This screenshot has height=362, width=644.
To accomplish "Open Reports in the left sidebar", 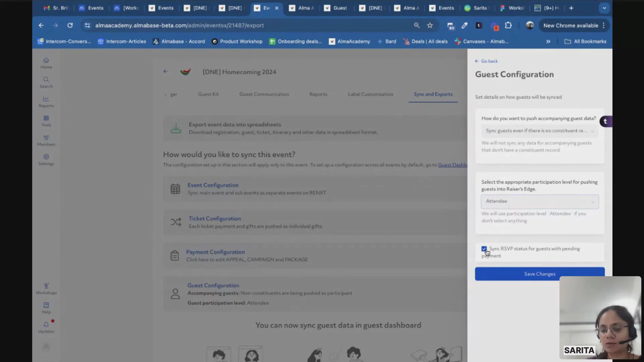I will [46, 102].
